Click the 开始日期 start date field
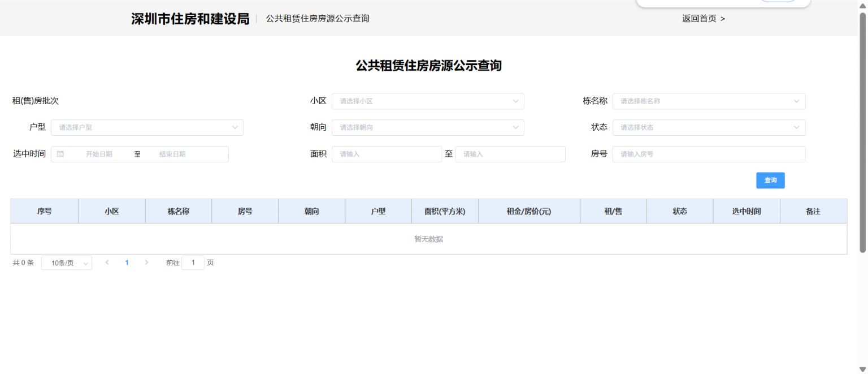This screenshot has width=868, height=374. click(99, 154)
